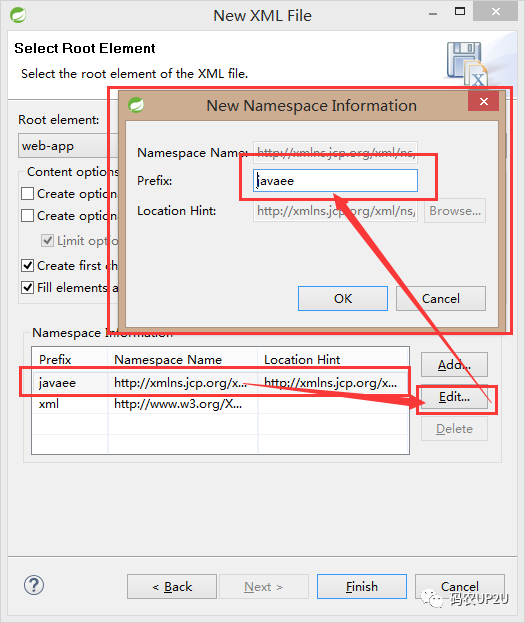Toggle the first Create optional checkbox
525x623 pixels.
[27, 193]
